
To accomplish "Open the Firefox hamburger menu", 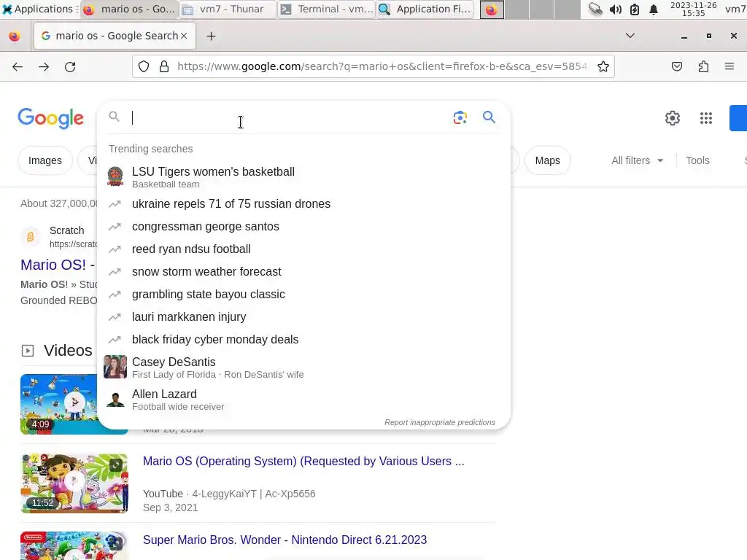I will point(729,66).
